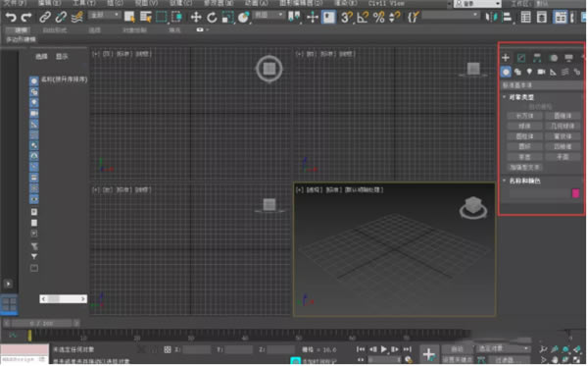Toggle the Angle Snap icon

pos(363,18)
